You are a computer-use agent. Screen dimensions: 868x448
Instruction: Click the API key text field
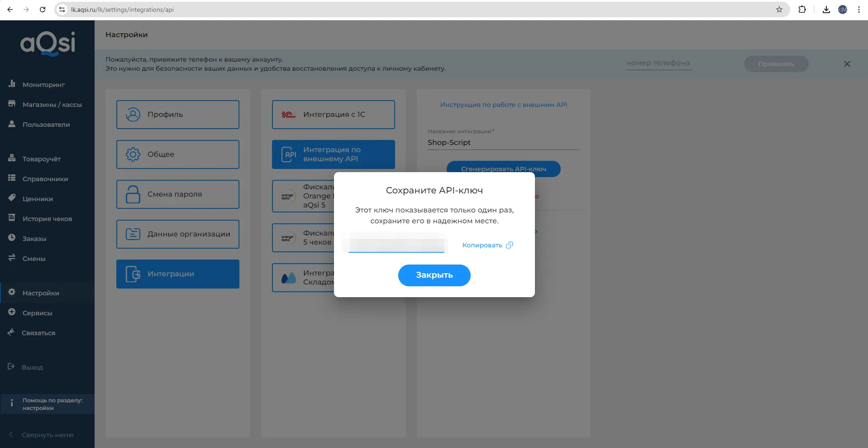pyautogui.click(x=396, y=245)
